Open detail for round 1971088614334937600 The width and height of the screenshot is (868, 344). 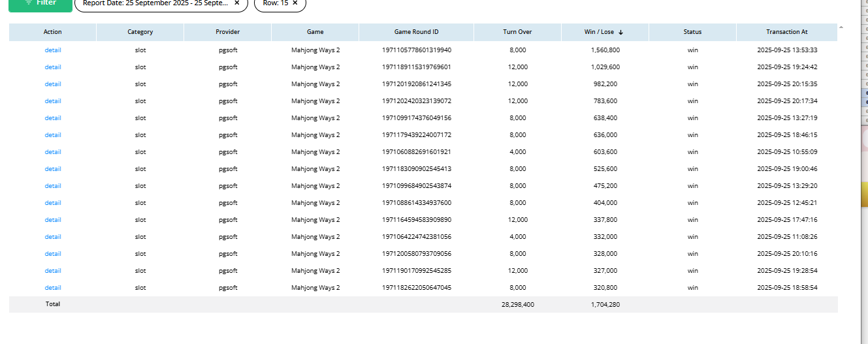coord(53,202)
